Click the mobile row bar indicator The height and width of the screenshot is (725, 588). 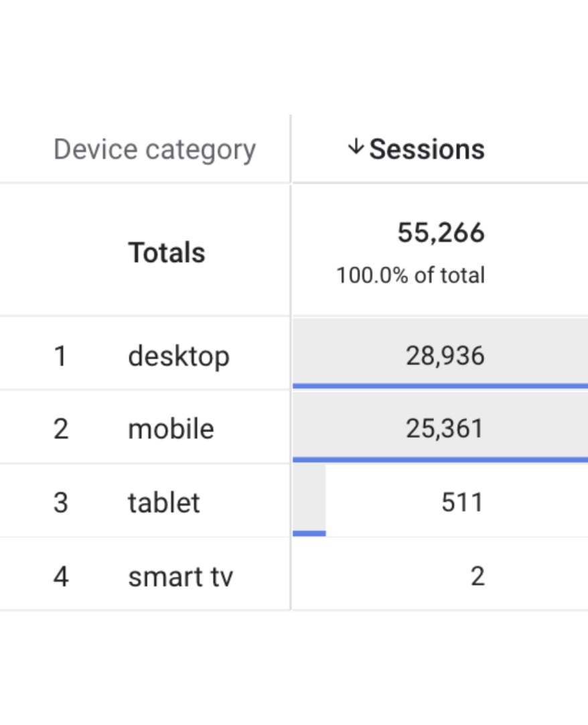click(439, 459)
